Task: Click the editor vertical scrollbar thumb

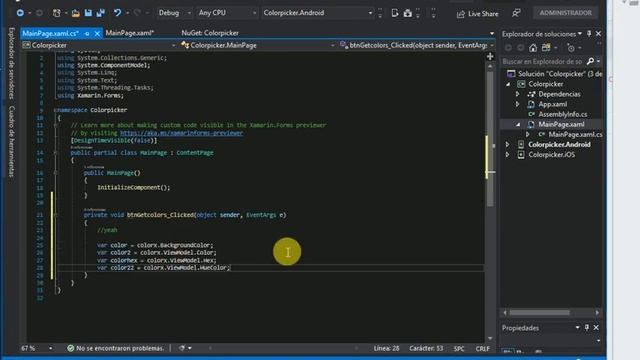Action: point(490,139)
